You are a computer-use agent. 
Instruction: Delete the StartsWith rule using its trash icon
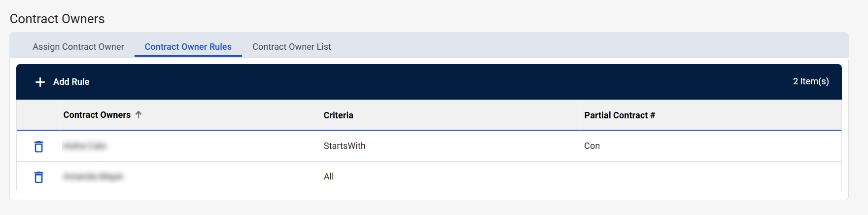38,146
